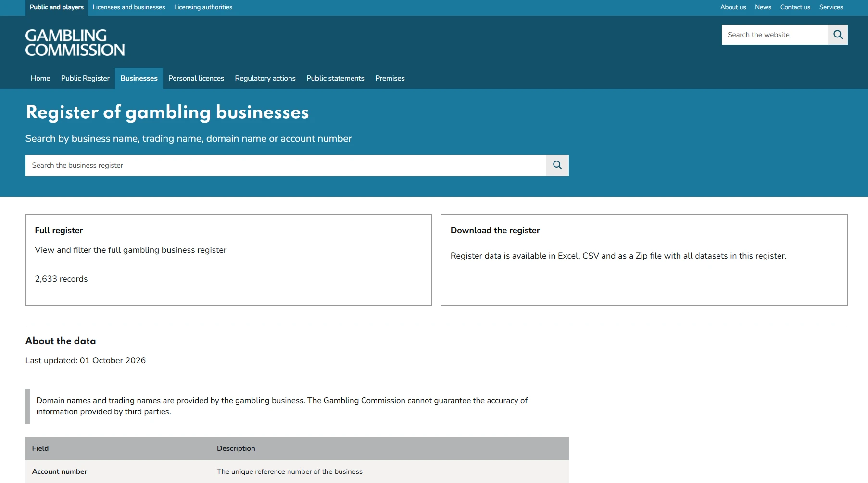Open Licensees and businesses section
This screenshot has height=483, width=868.
(x=129, y=7)
